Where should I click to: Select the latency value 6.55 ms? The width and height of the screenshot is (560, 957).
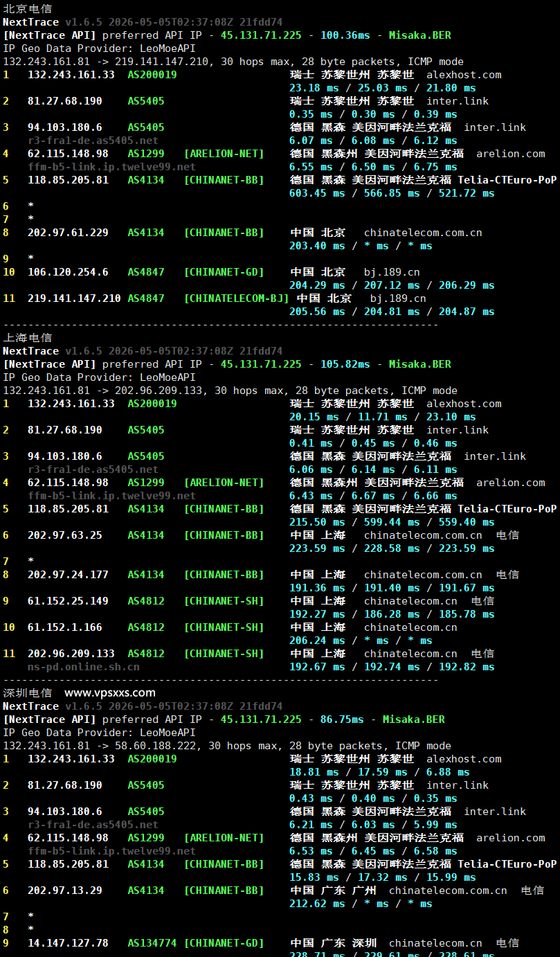coord(311,167)
